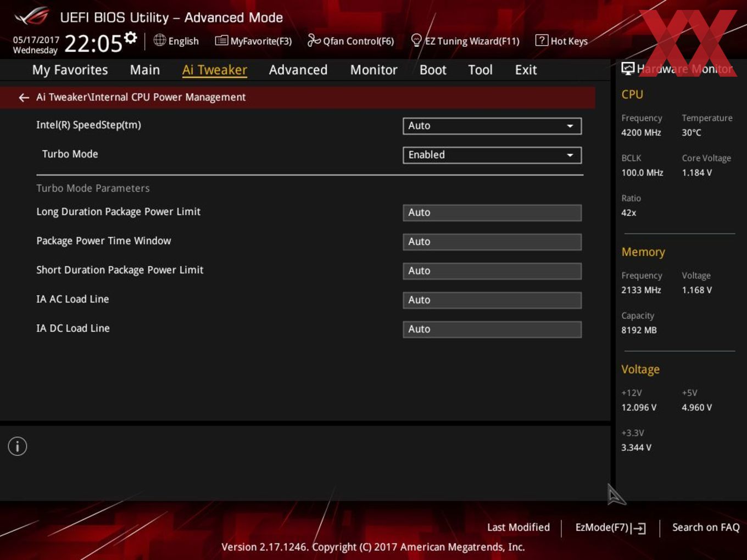The height and width of the screenshot is (560, 747).
Task: Open the Intel SpeedStep dropdown
Action: tap(492, 126)
